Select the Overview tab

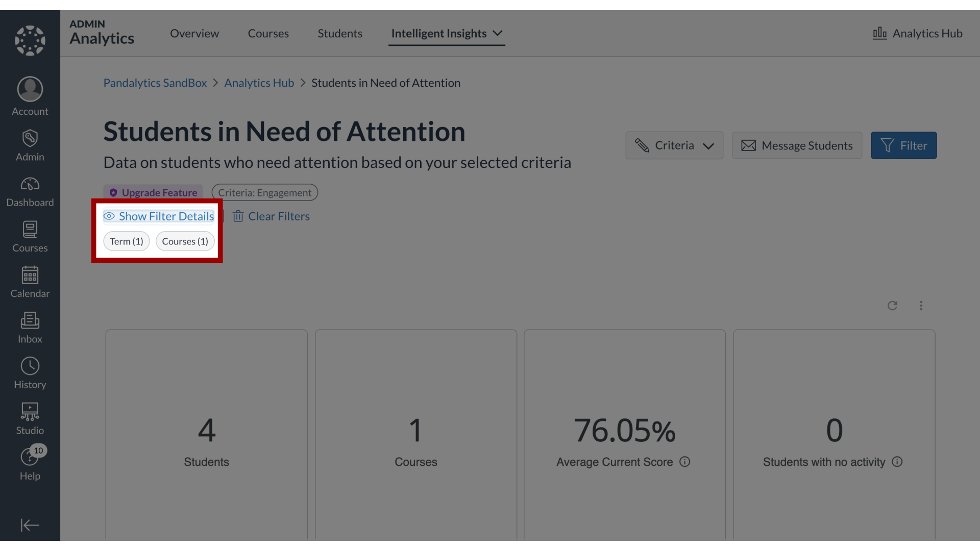[194, 32]
